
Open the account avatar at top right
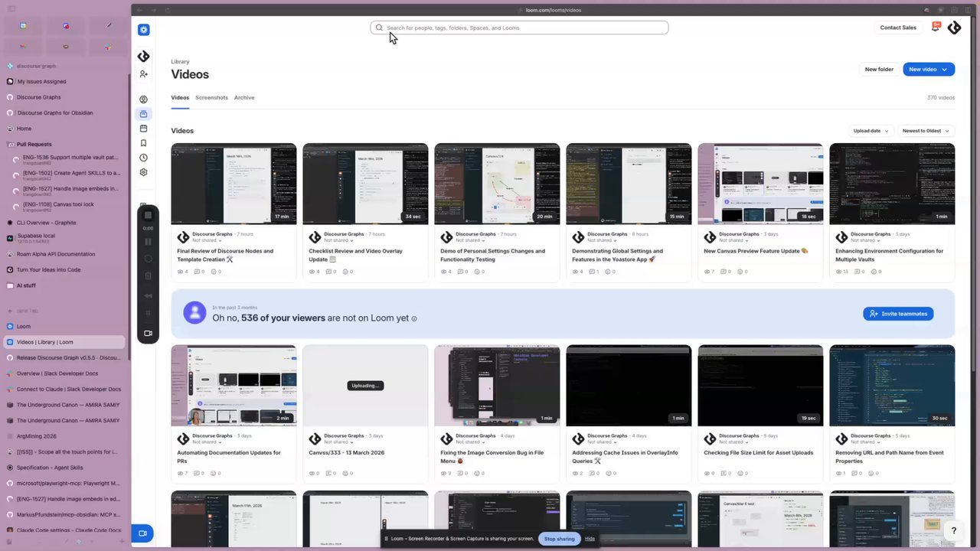[954, 28]
